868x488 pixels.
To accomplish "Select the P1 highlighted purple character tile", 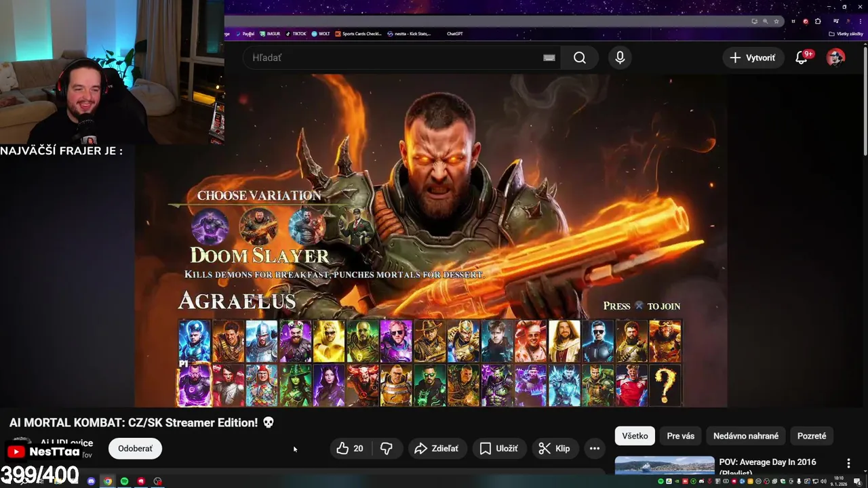I will click(195, 385).
